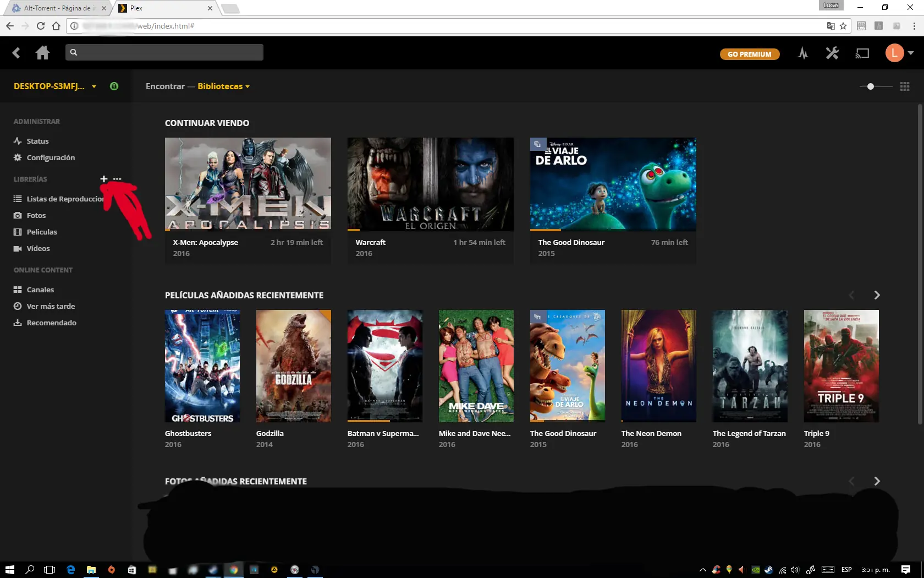Open the Batman v Superman poster
This screenshot has width=924, height=578.
click(385, 366)
